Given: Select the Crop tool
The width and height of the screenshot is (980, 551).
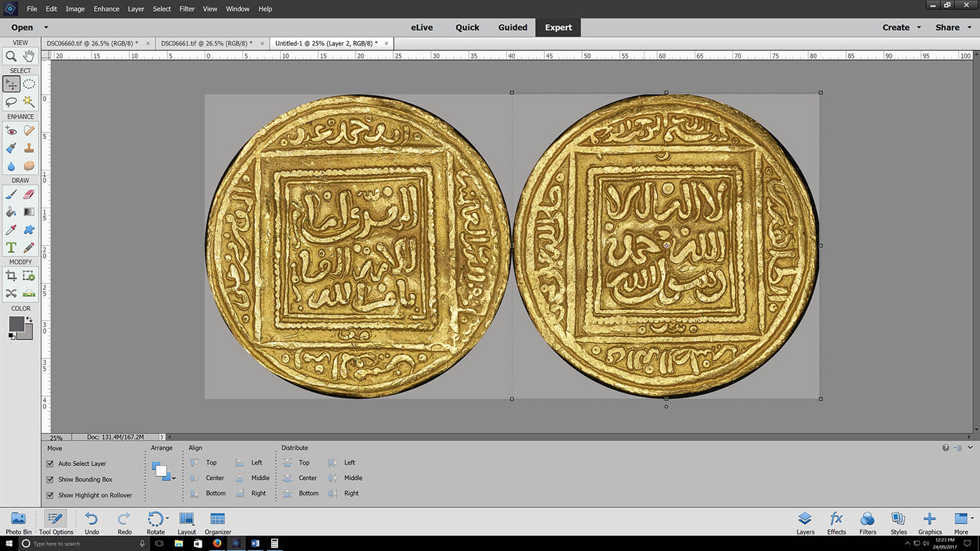Looking at the screenshot, I should tap(11, 275).
